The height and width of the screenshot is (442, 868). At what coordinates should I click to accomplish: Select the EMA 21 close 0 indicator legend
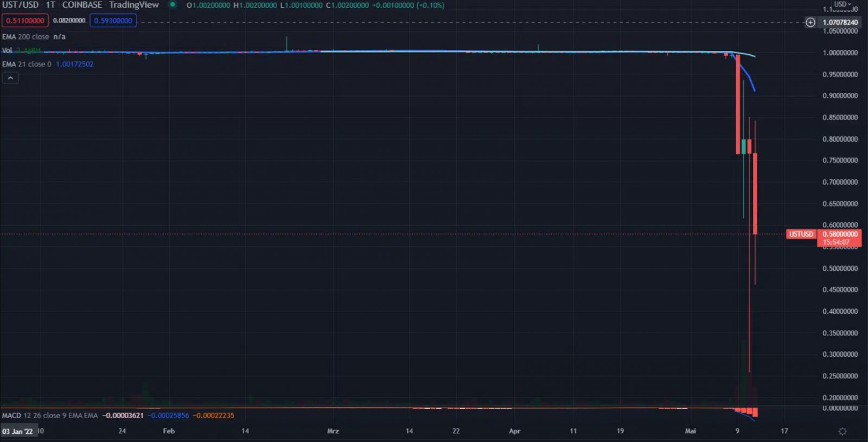click(27, 64)
